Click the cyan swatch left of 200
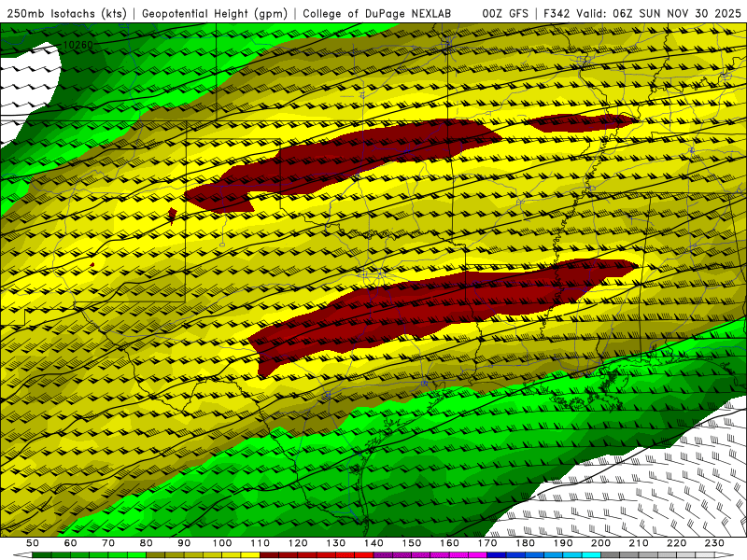747x560 pixels. [x=591, y=554]
